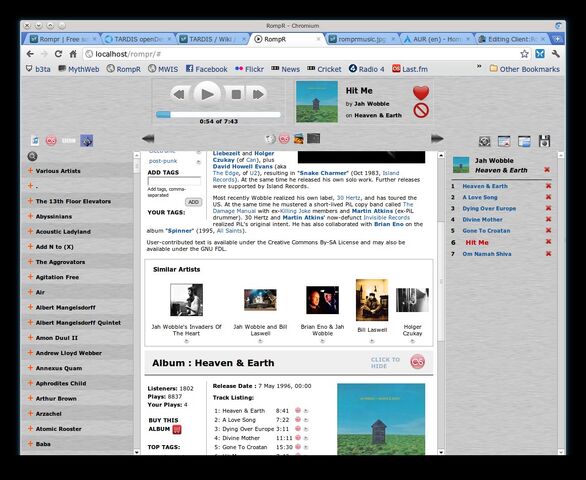Open the local music collection icon

[35, 141]
